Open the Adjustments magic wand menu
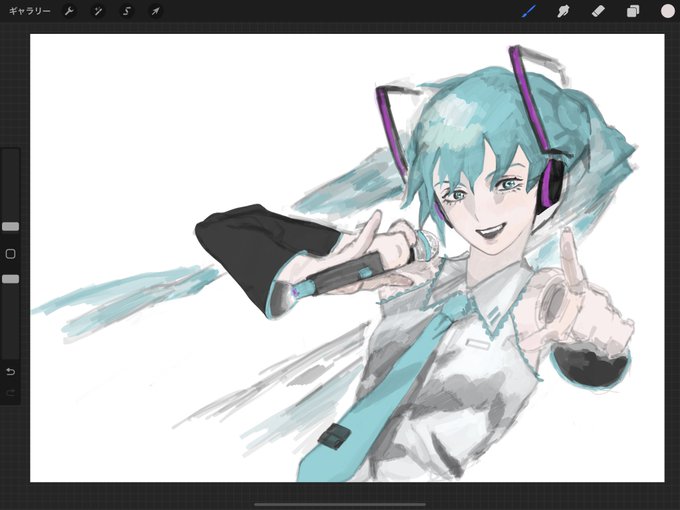Viewport: 680px width, 510px height. click(x=98, y=11)
